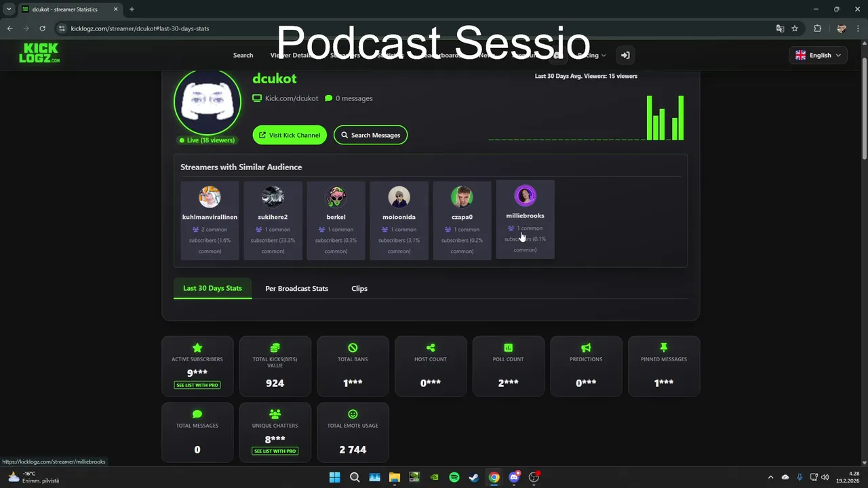Click the megaphone icon on Predictions card
Screen dimensions: 868x488
tap(586, 348)
